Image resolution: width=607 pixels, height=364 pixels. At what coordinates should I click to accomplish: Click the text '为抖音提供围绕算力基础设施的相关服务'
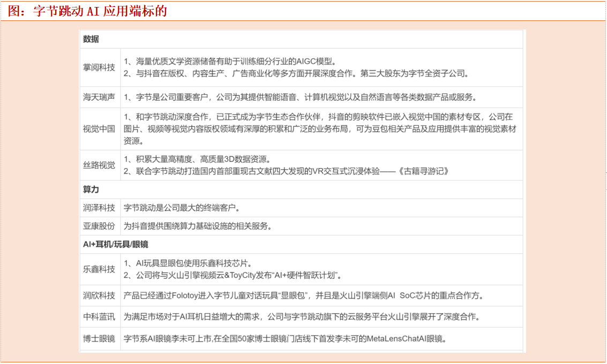point(198,226)
